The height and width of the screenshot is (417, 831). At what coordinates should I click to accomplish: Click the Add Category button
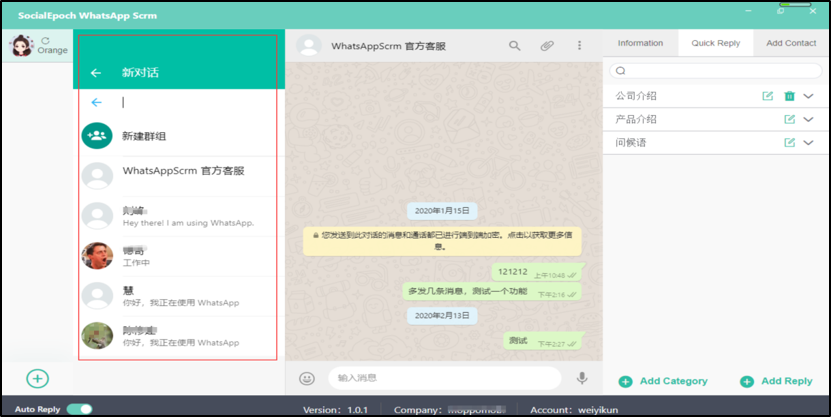pos(663,381)
